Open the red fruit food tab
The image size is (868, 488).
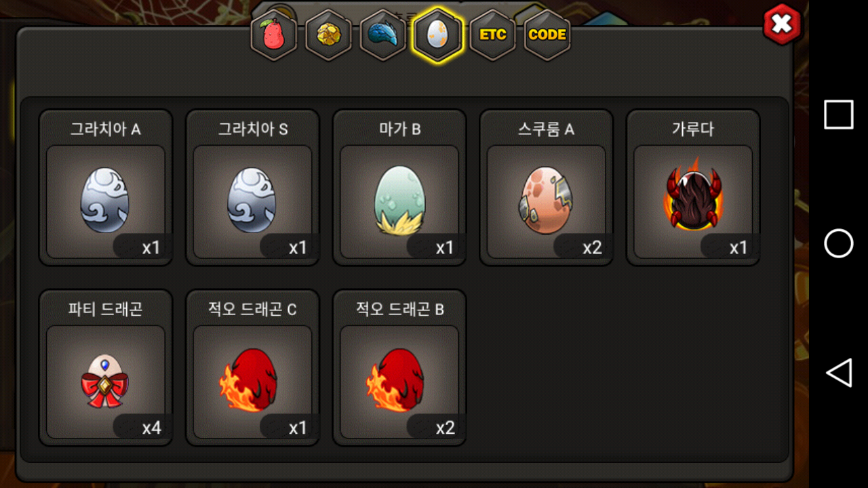(x=274, y=35)
